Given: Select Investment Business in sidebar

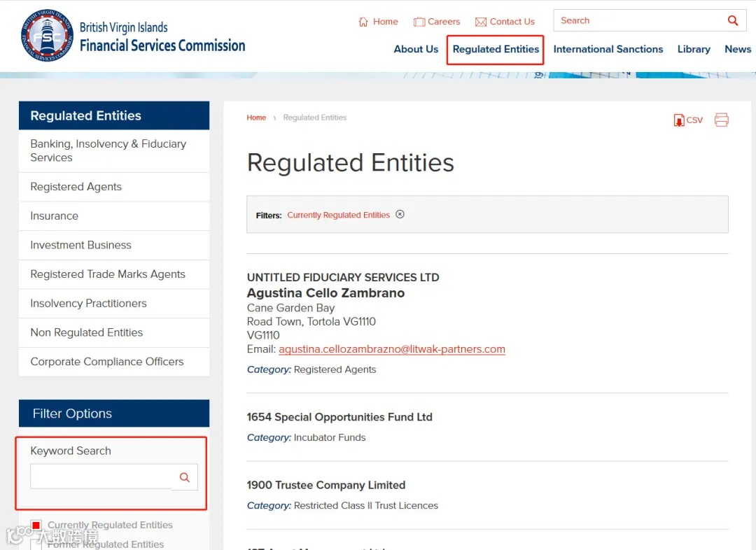Looking at the screenshot, I should (x=114, y=246).
